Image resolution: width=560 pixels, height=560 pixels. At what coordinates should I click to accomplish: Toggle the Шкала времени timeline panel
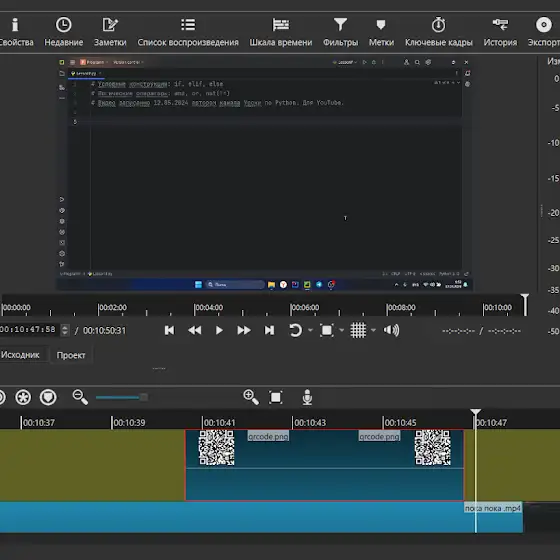pos(281,32)
